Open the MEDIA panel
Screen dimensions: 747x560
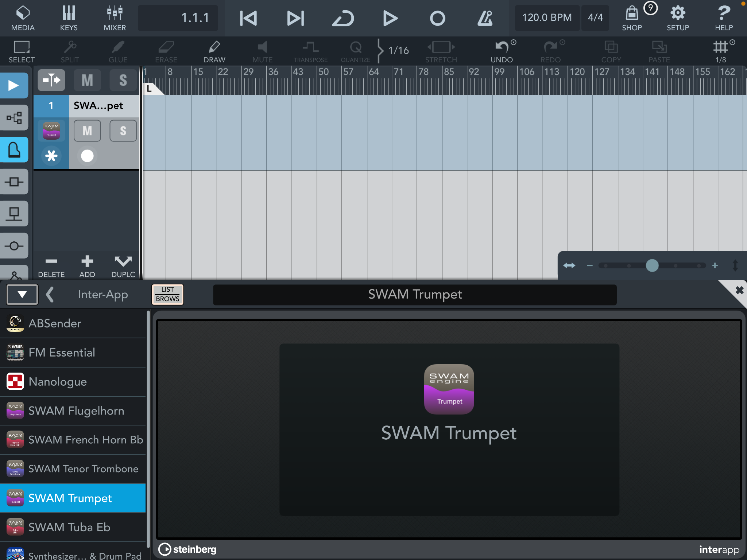coord(23,18)
